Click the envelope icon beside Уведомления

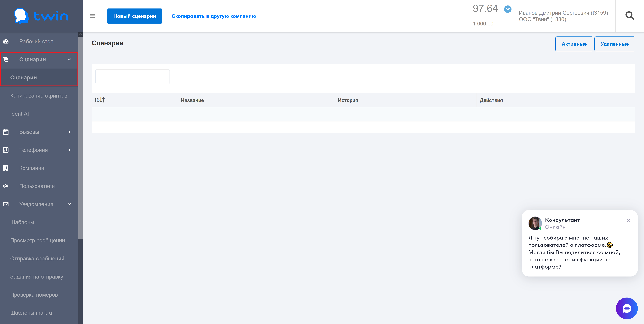tap(6, 204)
